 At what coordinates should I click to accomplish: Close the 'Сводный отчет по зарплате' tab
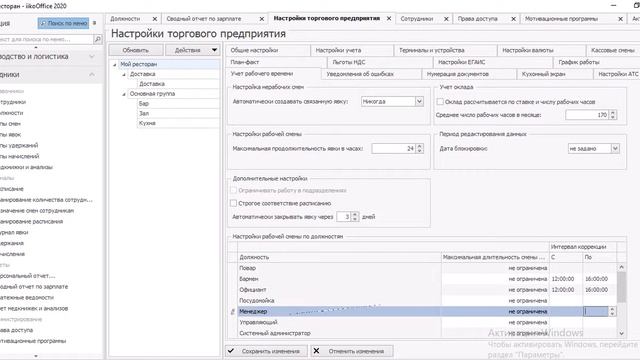[262, 19]
